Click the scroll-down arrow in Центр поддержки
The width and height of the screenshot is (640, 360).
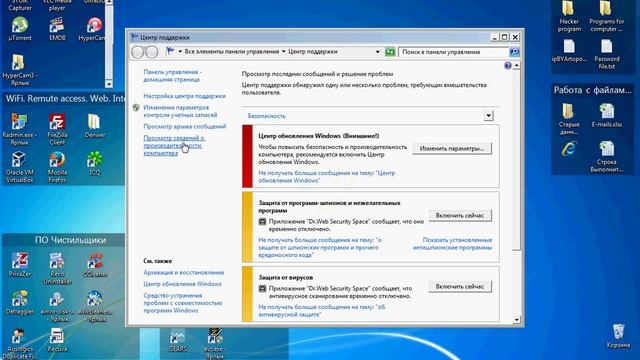516,320
